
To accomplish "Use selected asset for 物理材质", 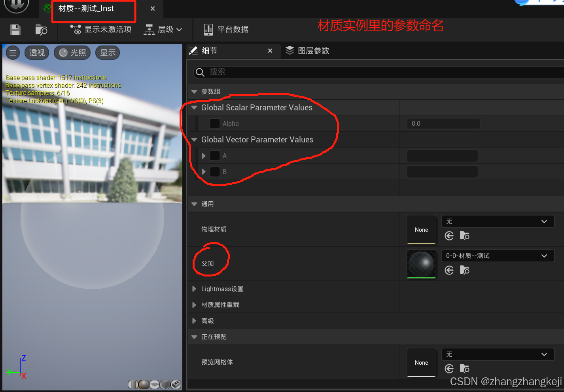I will [x=449, y=236].
